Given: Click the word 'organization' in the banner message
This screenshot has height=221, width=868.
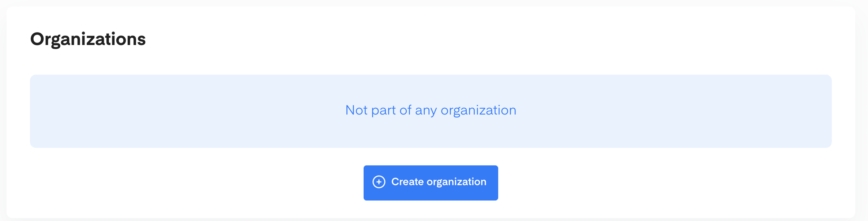Looking at the screenshot, I should 478,110.
